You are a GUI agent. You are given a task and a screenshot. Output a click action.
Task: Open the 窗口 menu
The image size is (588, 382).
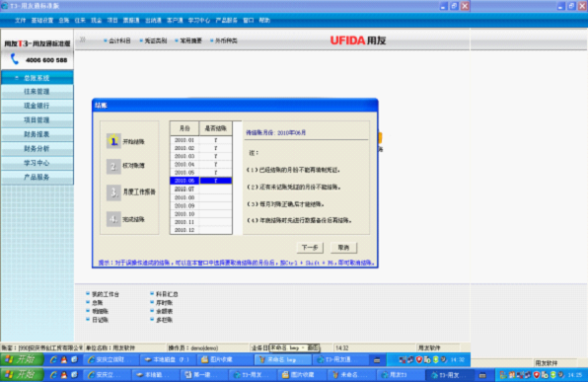point(249,21)
